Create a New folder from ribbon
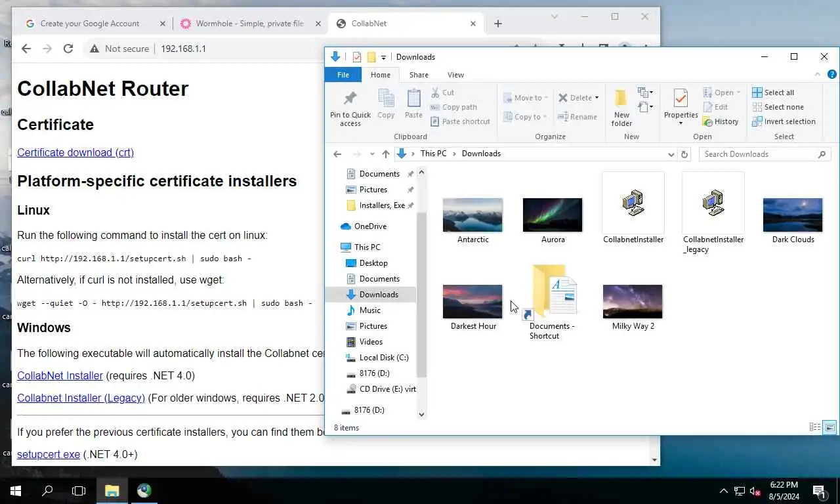 point(621,108)
